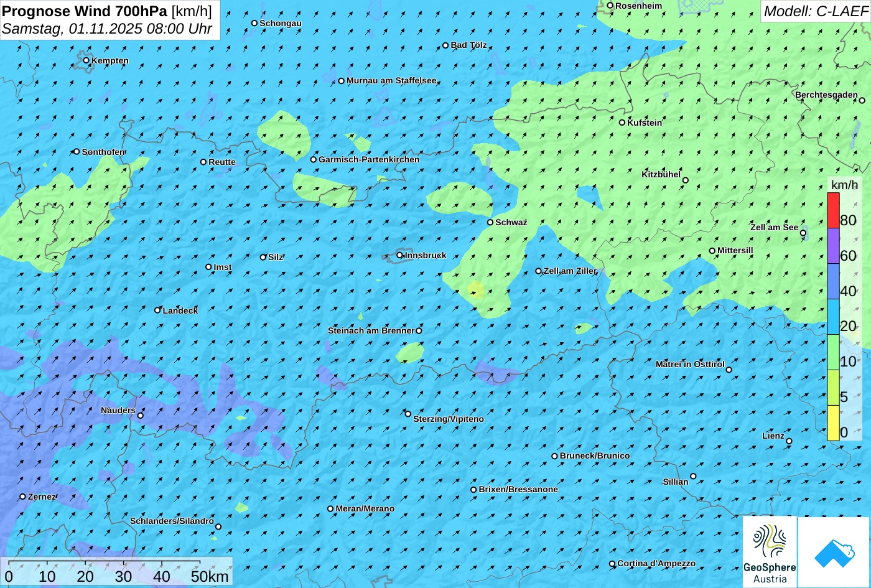The width and height of the screenshot is (871, 588).
Task: Click the Sonthofen city marker
Action: click(77, 151)
